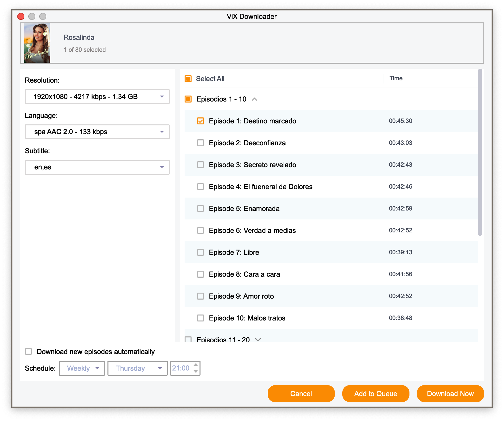Screen dimensions: 504x421
Task: Check Episode 2: Desconfianza checkbox
Action: (x=200, y=143)
